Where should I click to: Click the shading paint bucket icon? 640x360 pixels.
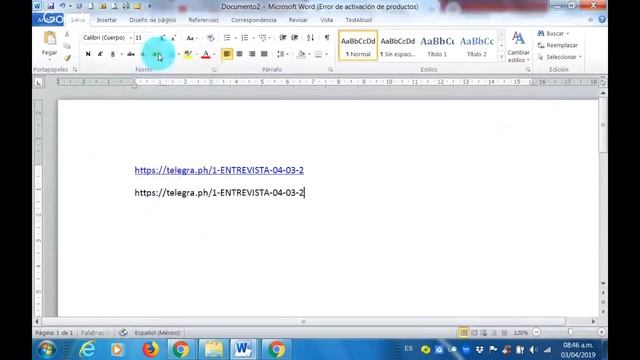301,54
